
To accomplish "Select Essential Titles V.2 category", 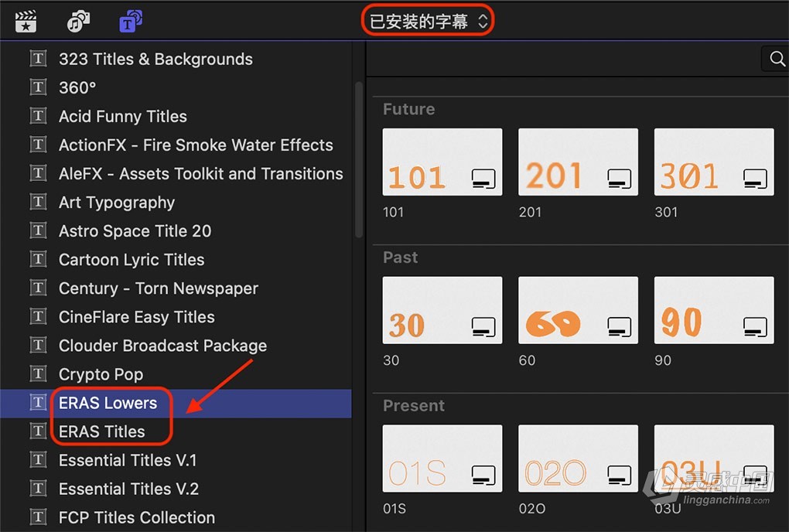I will click(x=176, y=489).
